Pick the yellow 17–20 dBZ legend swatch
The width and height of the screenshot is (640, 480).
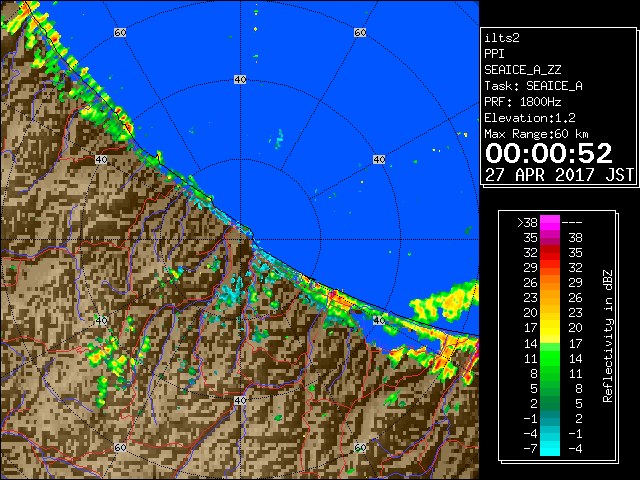[550, 328]
